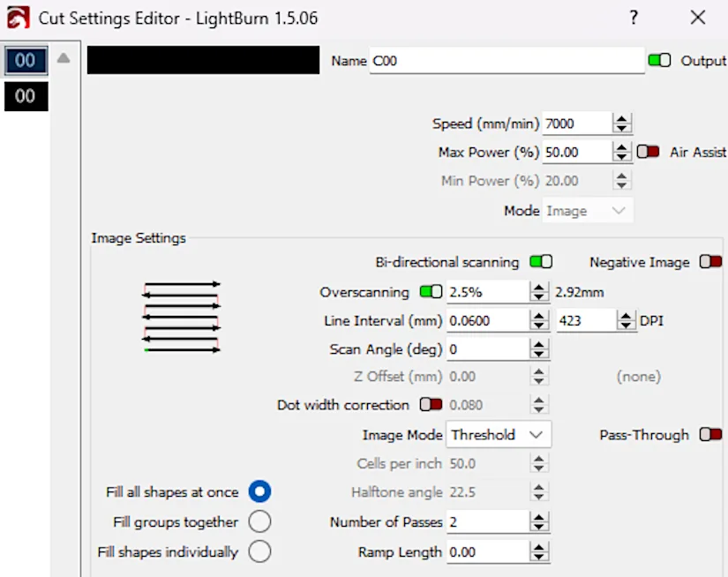728x577 pixels.
Task: Adjust Speed with its spinner arrows
Action: (622, 124)
